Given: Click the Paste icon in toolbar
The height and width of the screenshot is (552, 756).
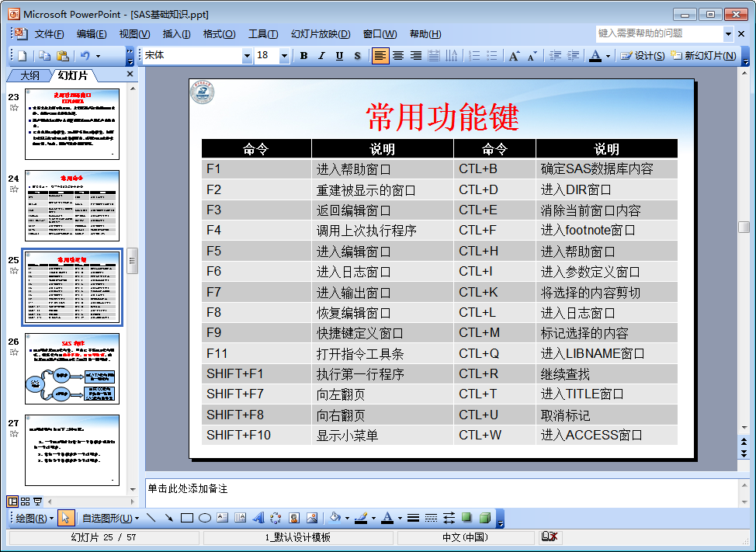Looking at the screenshot, I should [63, 56].
